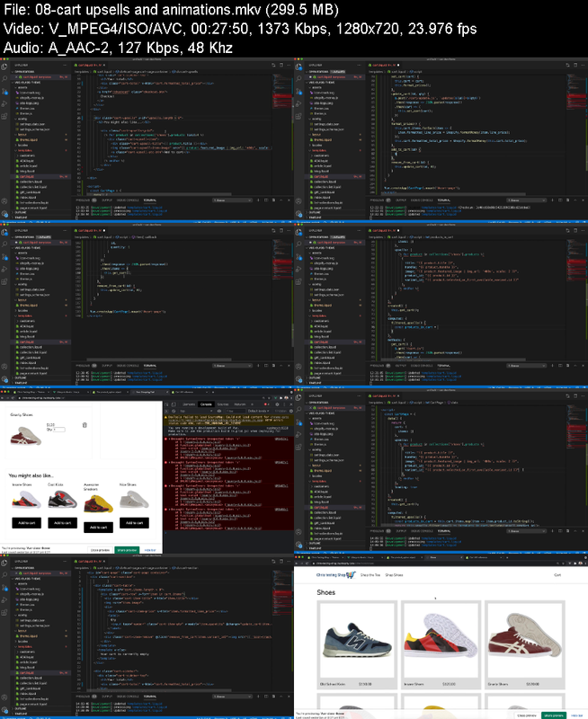Viewport: 588px width, 719px height.
Task: Click Add to cart under Awesome Sneakers
Action: pyautogui.click(x=98, y=528)
